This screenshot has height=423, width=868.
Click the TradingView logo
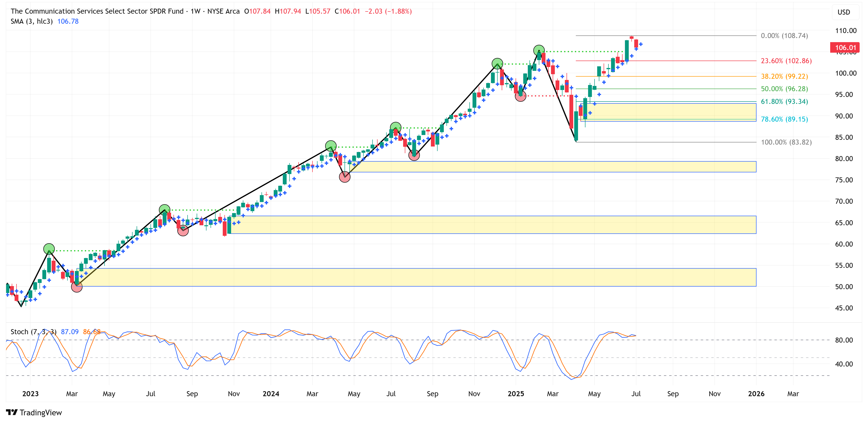(x=34, y=412)
